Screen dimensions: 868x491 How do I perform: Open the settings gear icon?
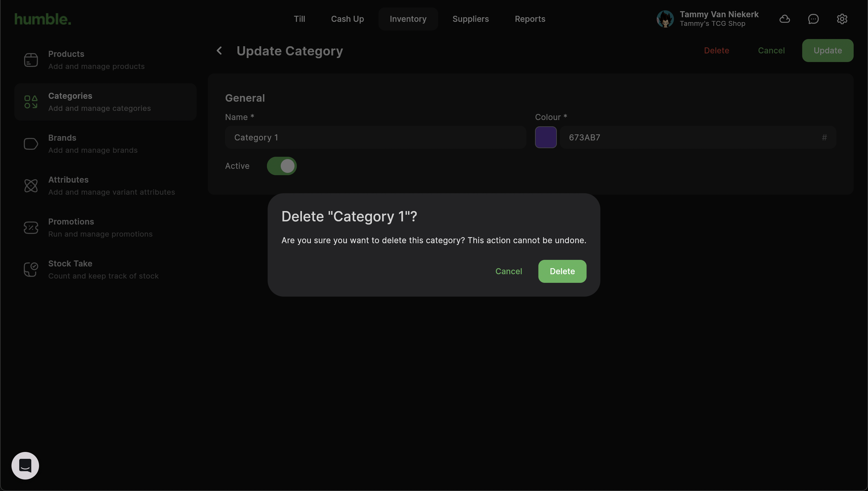[x=842, y=19]
